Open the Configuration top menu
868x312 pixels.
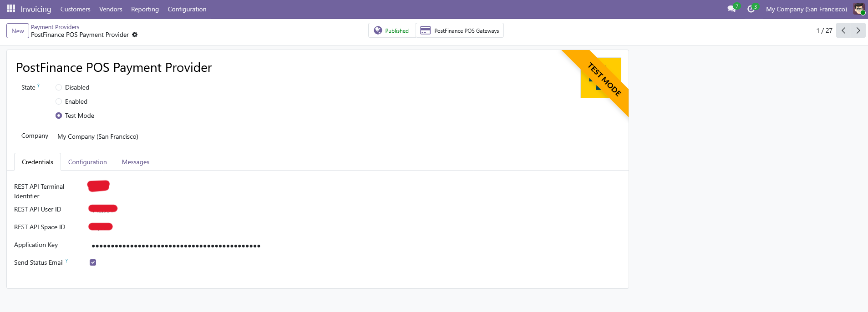[x=187, y=9]
